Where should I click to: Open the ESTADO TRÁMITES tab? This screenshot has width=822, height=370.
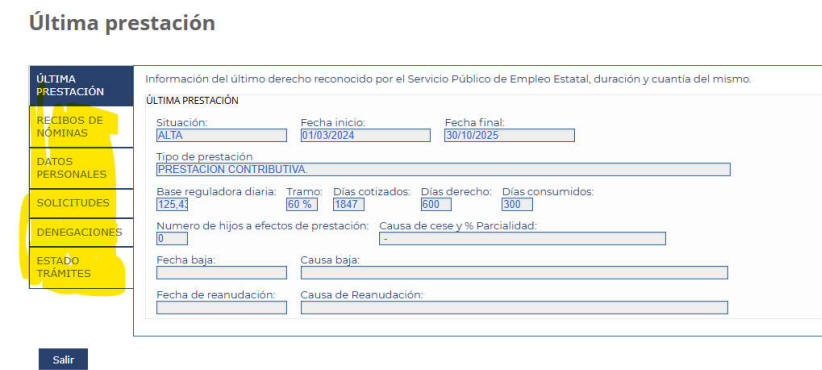81,267
